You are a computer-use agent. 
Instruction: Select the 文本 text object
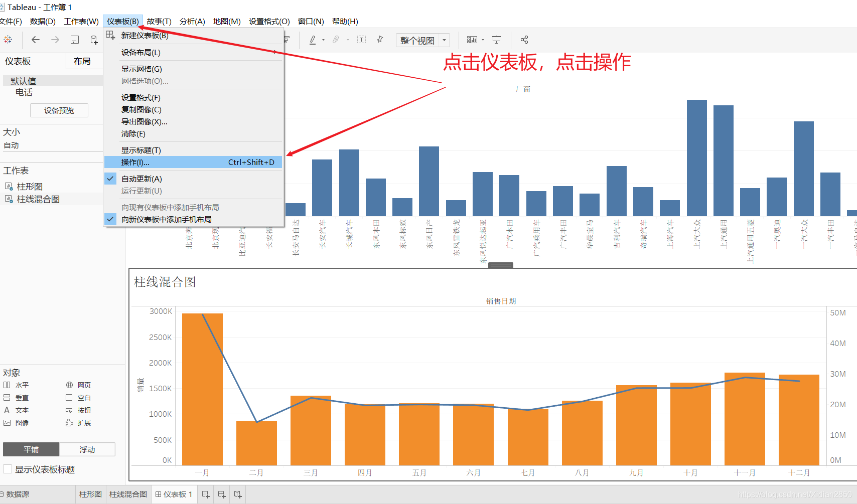pyautogui.click(x=17, y=410)
